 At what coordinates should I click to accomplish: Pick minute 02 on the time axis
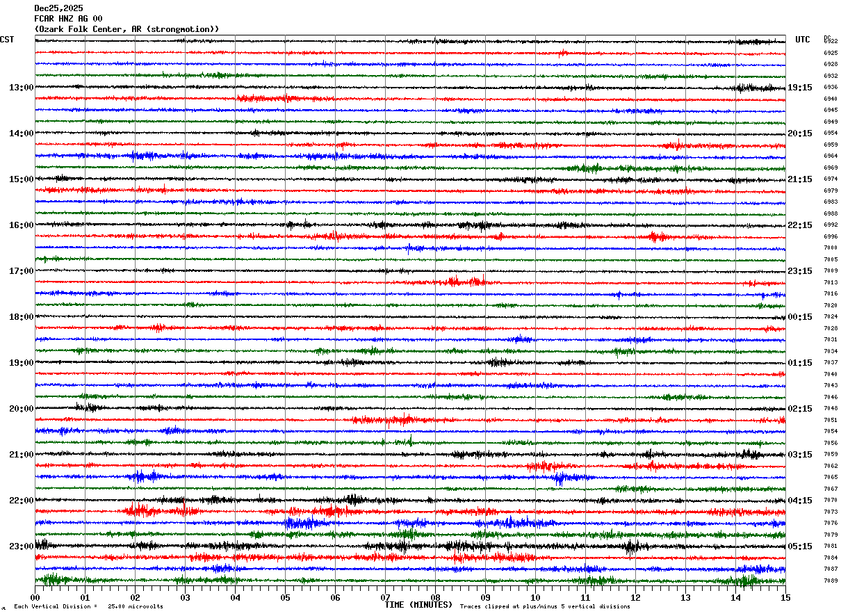coord(135,597)
